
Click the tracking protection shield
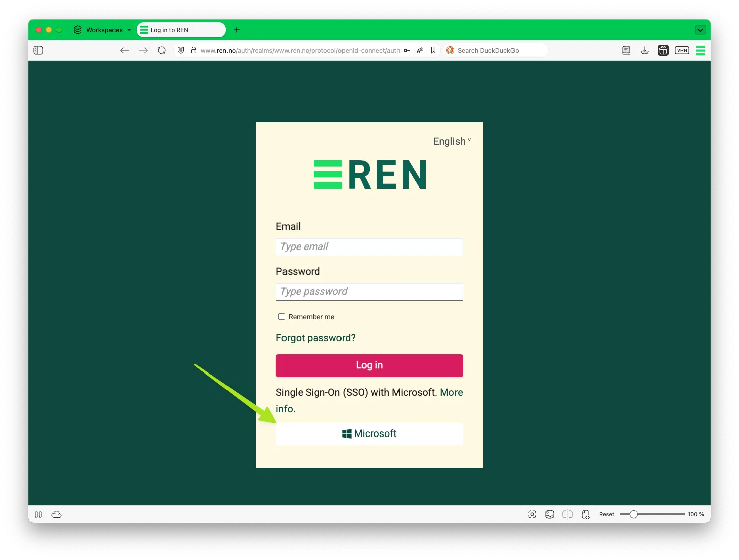pyautogui.click(x=181, y=50)
